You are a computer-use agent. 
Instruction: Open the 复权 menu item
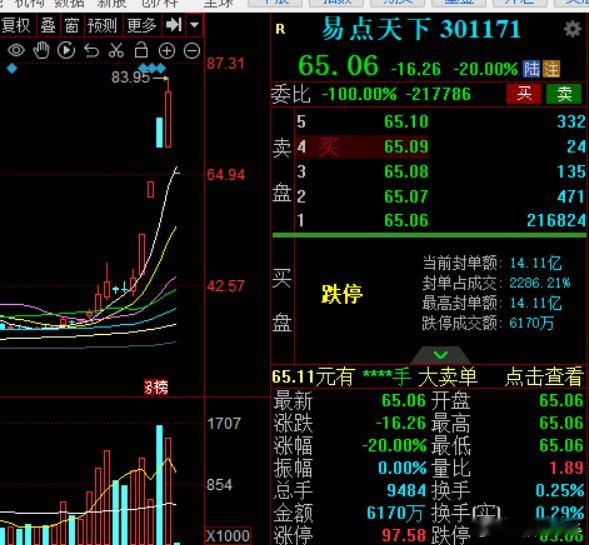[16, 26]
